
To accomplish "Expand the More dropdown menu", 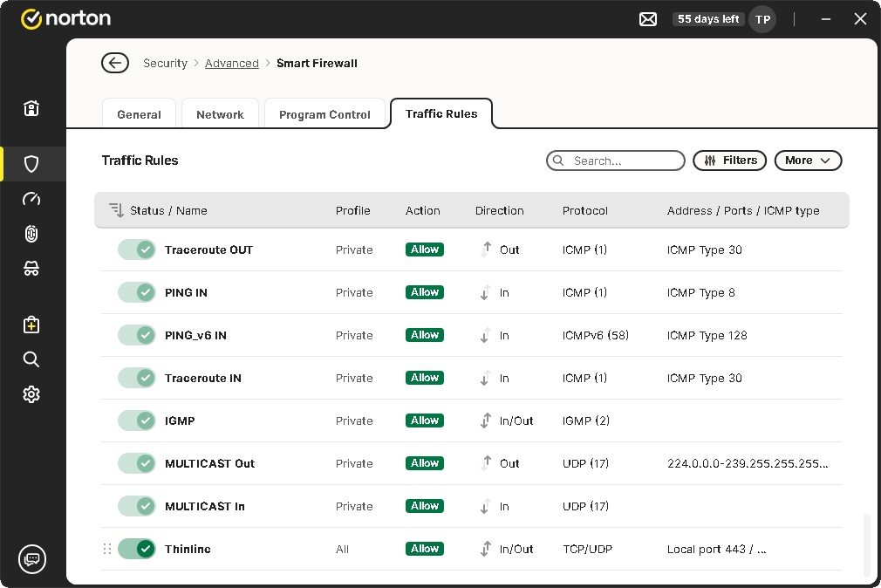I will tap(808, 161).
